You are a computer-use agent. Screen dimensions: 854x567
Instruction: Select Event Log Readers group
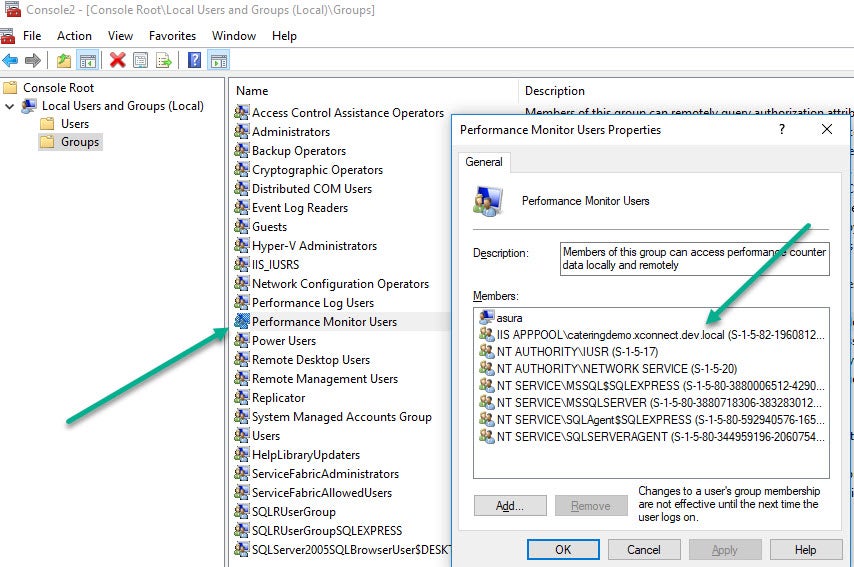300,208
